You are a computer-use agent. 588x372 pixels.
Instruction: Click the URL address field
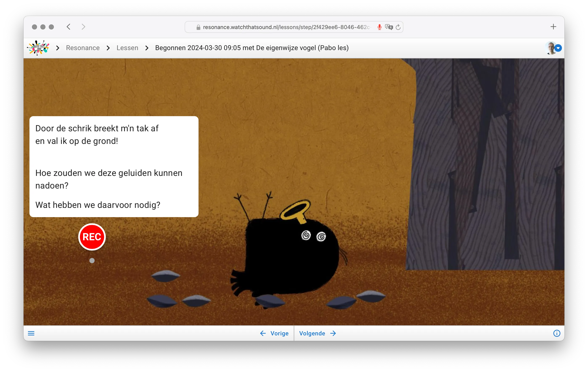286,27
